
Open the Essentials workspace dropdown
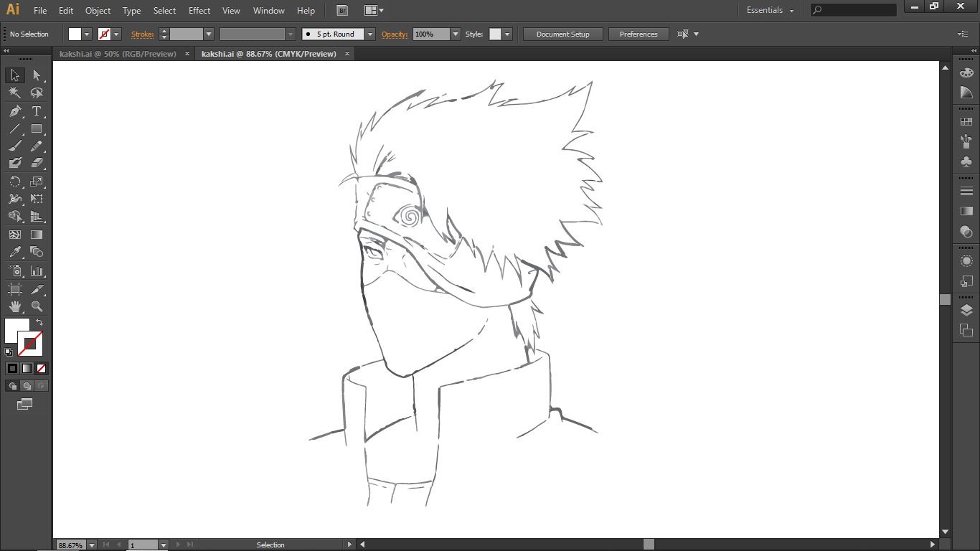(x=771, y=10)
